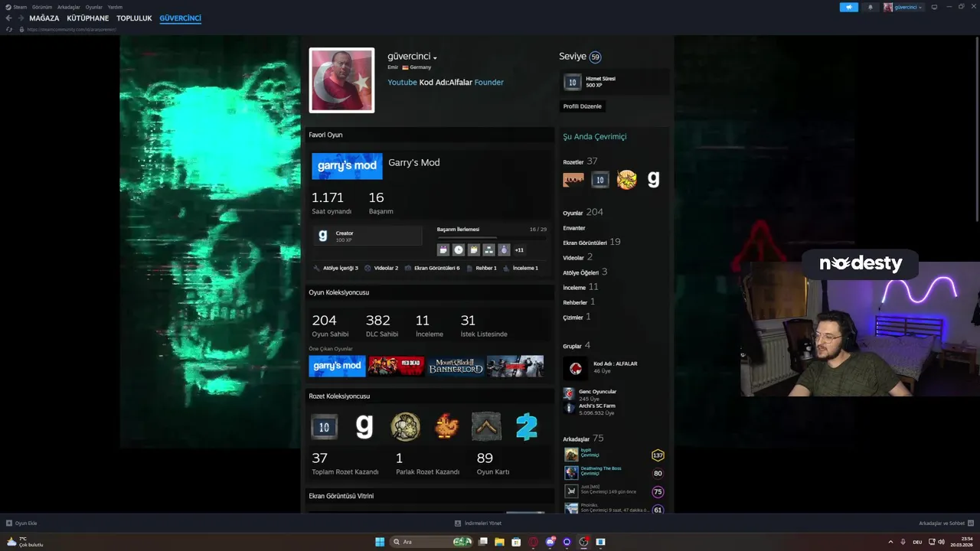The width and height of the screenshot is (980, 551).
Task: Open the 204 Oyun Sahibi stat
Action: pos(330,325)
